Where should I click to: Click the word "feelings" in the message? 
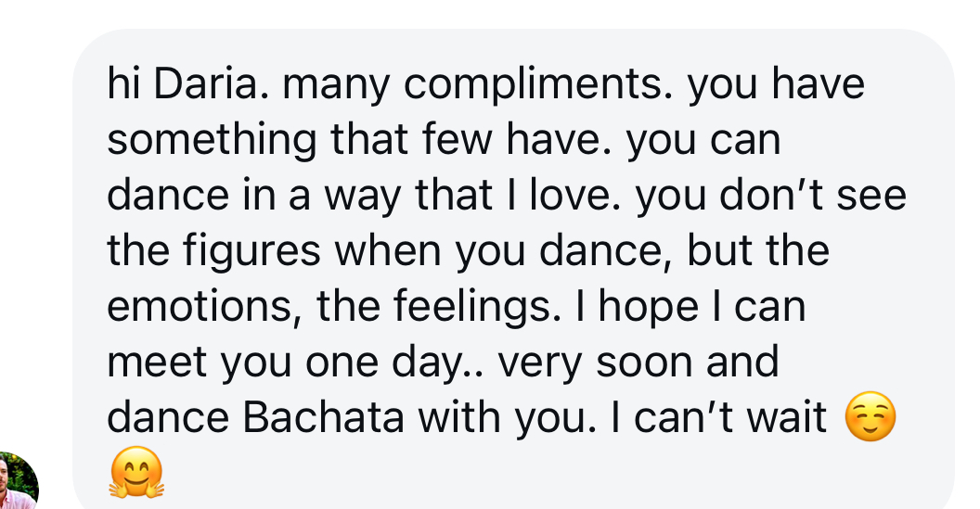click(478, 308)
